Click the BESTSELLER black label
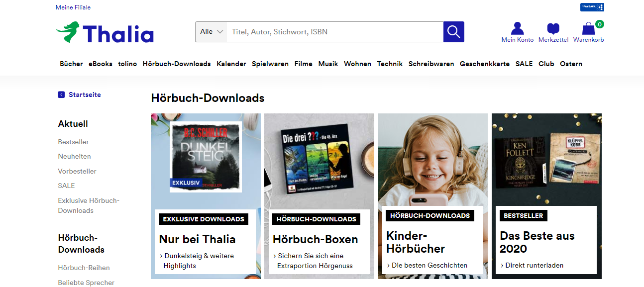Screen dimensions: 644x287 (524, 216)
